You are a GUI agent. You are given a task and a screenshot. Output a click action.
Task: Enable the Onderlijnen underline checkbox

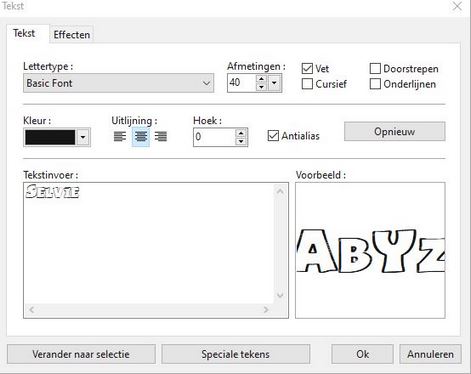[x=375, y=84]
